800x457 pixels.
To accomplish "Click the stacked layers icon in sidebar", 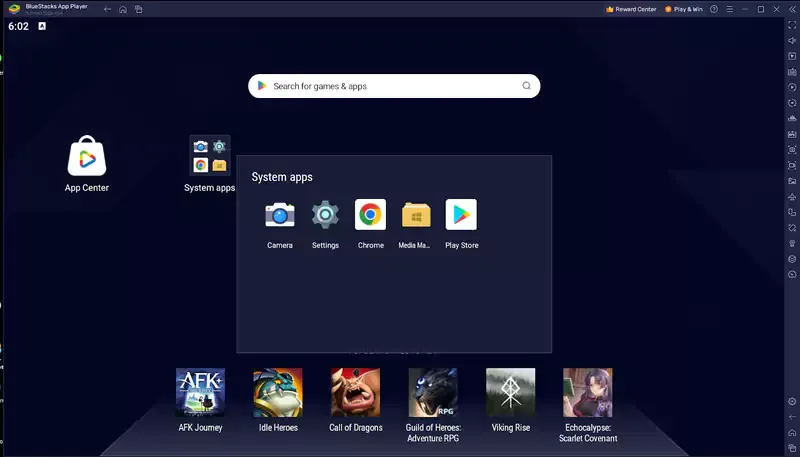I will pyautogui.click(x=792, y=259).
